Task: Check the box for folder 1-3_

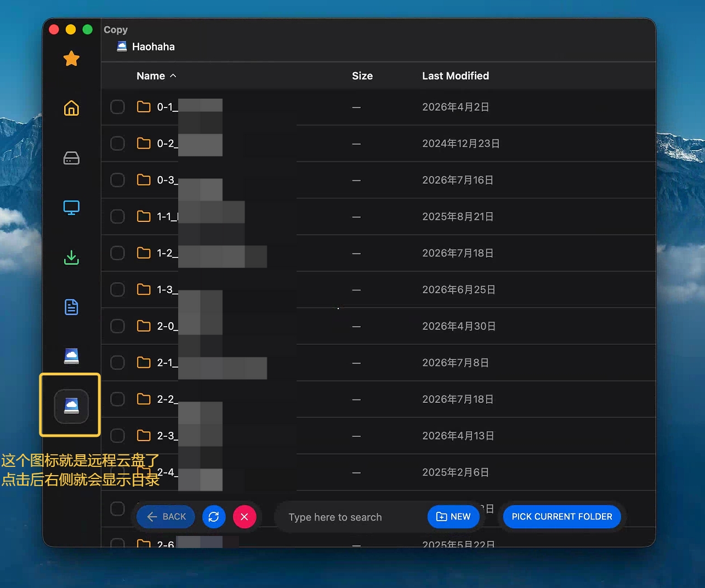Action: 117,289
